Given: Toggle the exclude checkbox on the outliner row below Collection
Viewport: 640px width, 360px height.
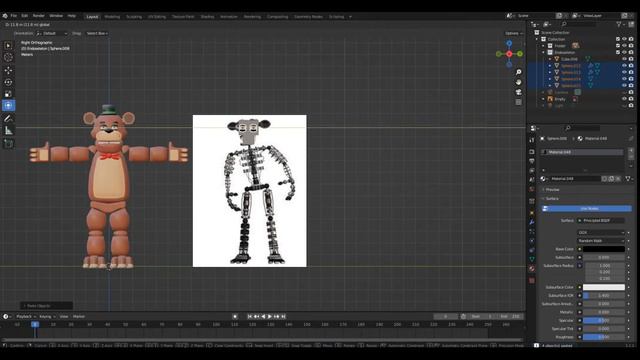Looking at the screenshot, I should point(618,46).
